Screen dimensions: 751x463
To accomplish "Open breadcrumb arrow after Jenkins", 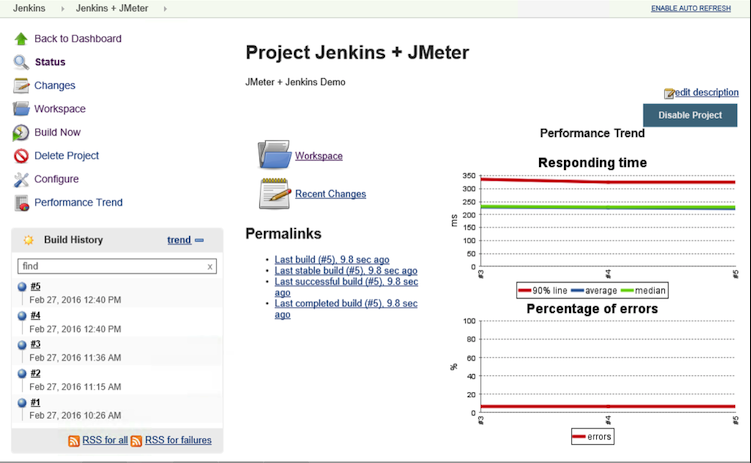I will (x=62, y=9).
